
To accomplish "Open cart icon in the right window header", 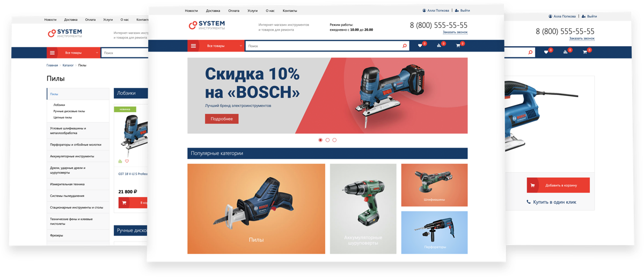I will [584, 52].
